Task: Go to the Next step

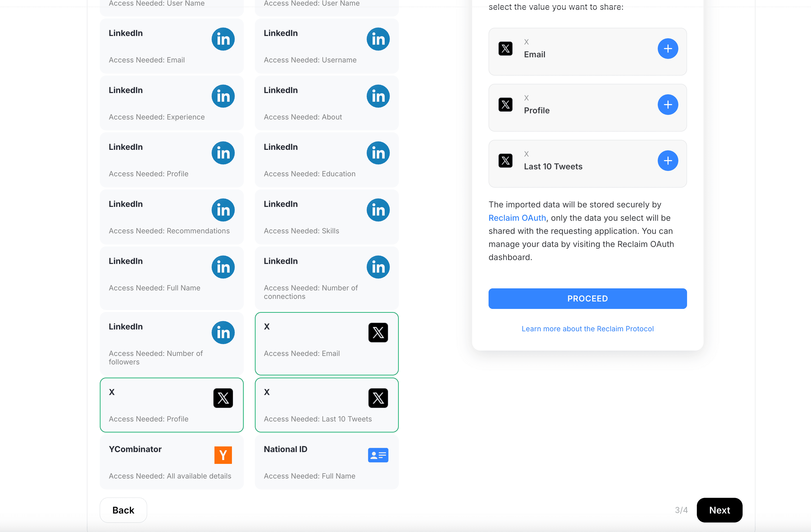Action: (x=719, y=510)
